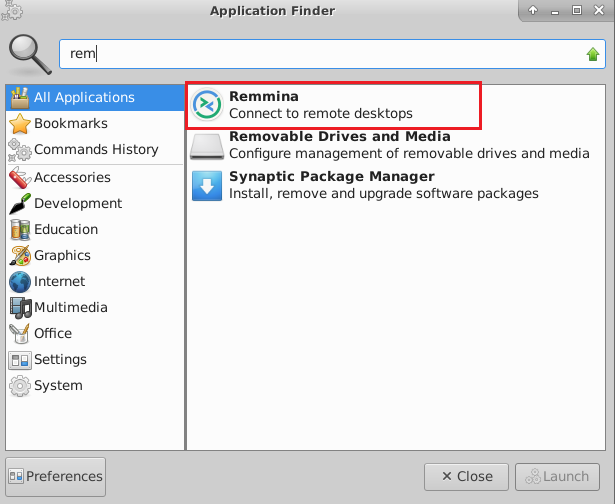Click the Removable Drives and Media icon
This screenshot has height=504, width=615.
click(207, 146)
